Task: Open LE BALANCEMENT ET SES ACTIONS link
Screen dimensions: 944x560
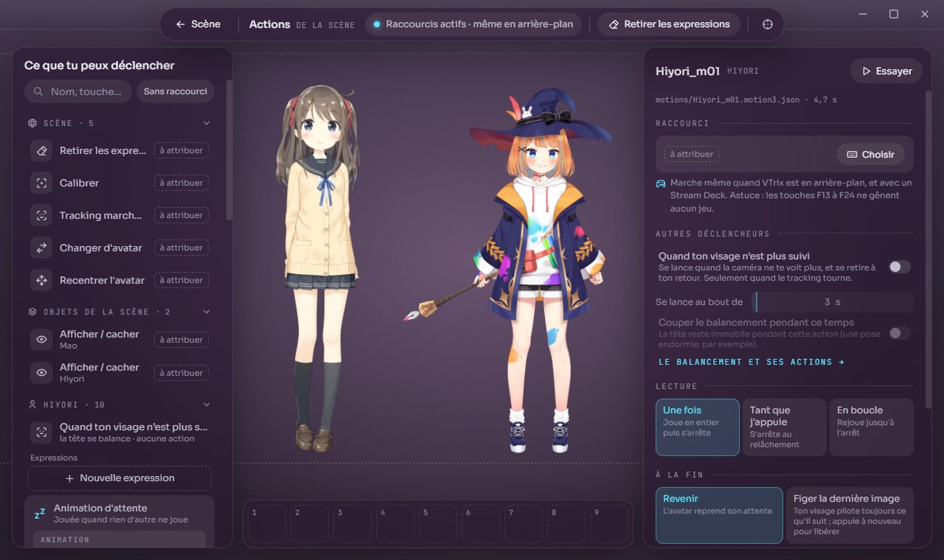Action: 751,362
